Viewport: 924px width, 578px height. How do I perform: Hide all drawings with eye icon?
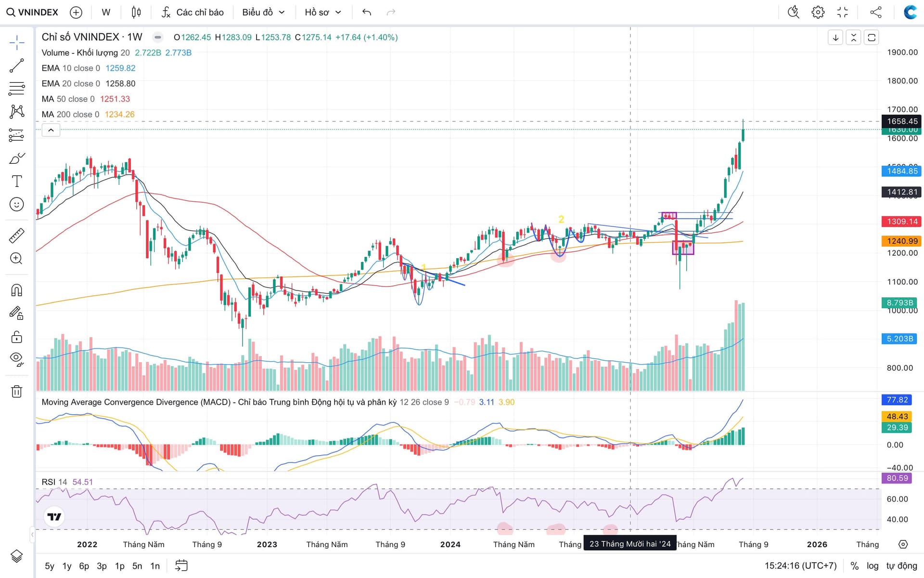pyautogui.click(x=16, y=359)
